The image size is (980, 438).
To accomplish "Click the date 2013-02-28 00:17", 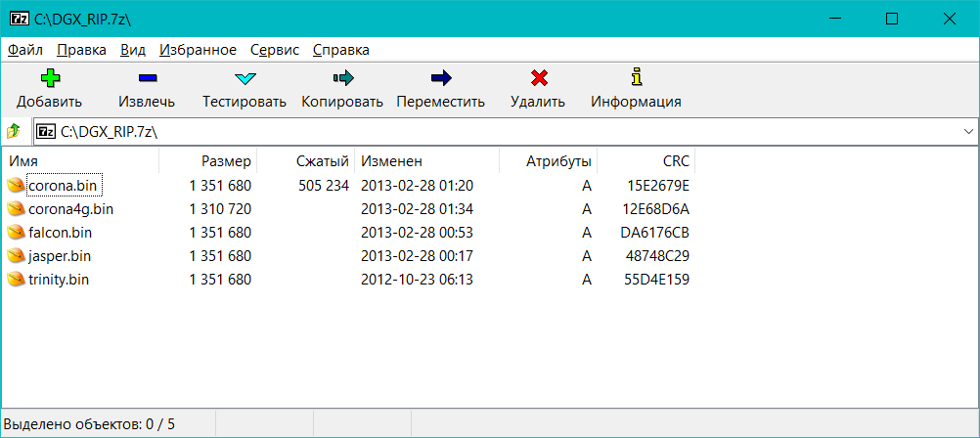I will tap(417, 256).
